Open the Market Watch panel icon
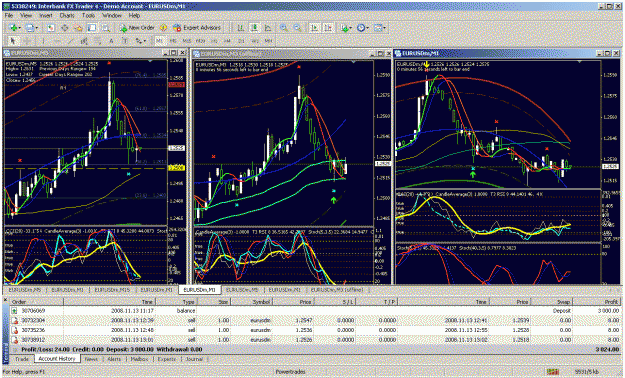The height and width of the screenshot is (378, 625). pyautogui.click(x=51, y=28)
